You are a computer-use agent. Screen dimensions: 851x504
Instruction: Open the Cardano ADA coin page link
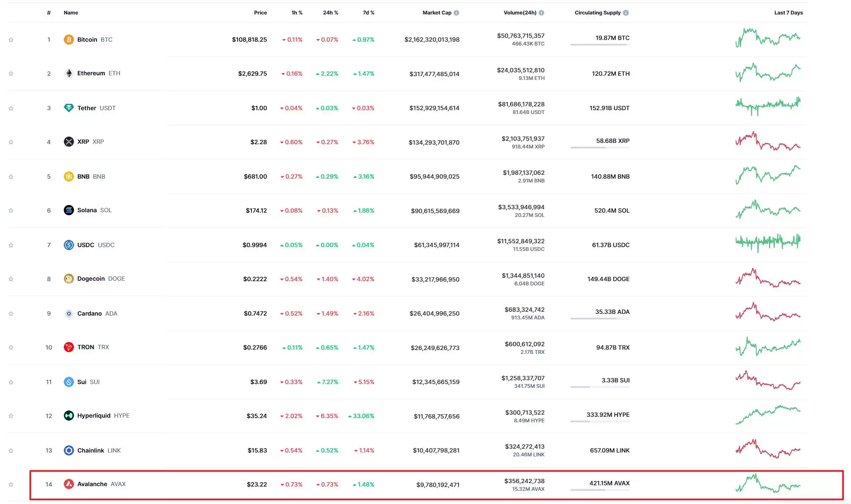89,313
